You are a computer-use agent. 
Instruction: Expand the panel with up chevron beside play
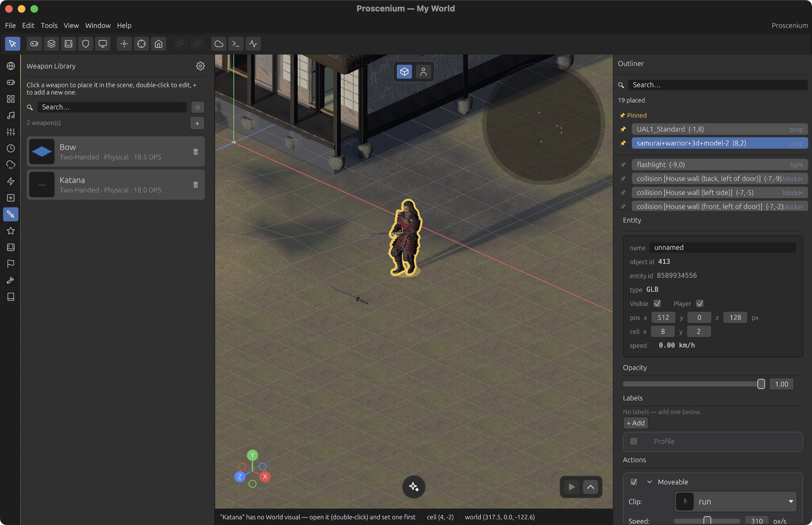pyautogui.click(x=591, y=487)
